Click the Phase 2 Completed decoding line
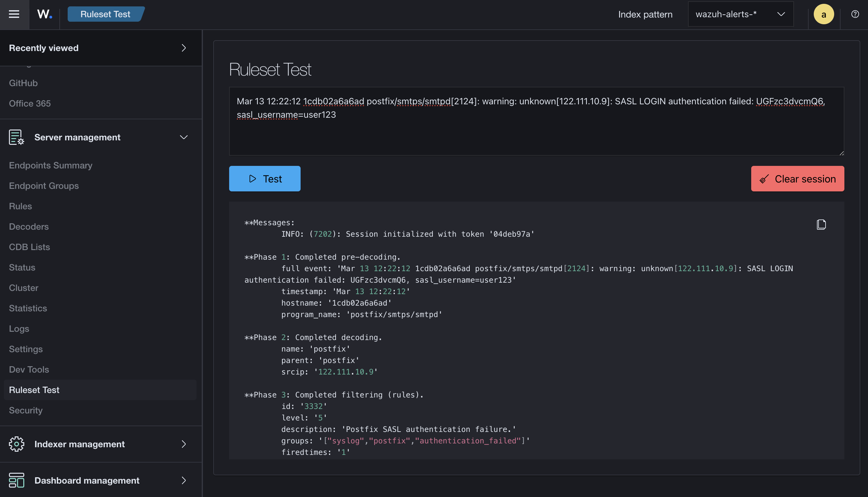This screenshot has height=497, width=868. [x=313, y=337]
